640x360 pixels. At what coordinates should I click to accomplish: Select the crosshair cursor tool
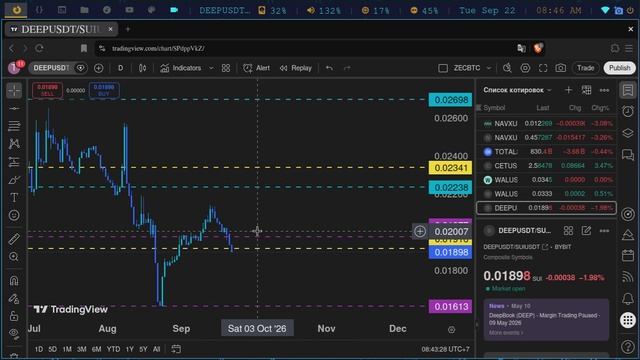point(14,90)
